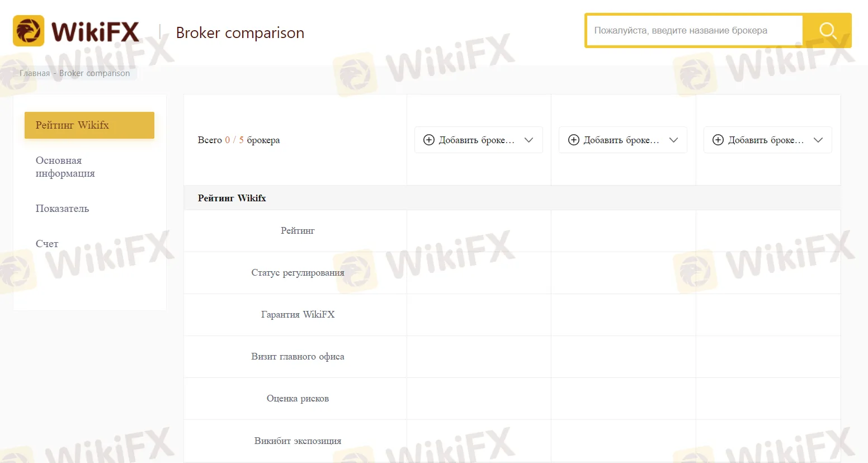Open Основная информация sidebar section

65,167
